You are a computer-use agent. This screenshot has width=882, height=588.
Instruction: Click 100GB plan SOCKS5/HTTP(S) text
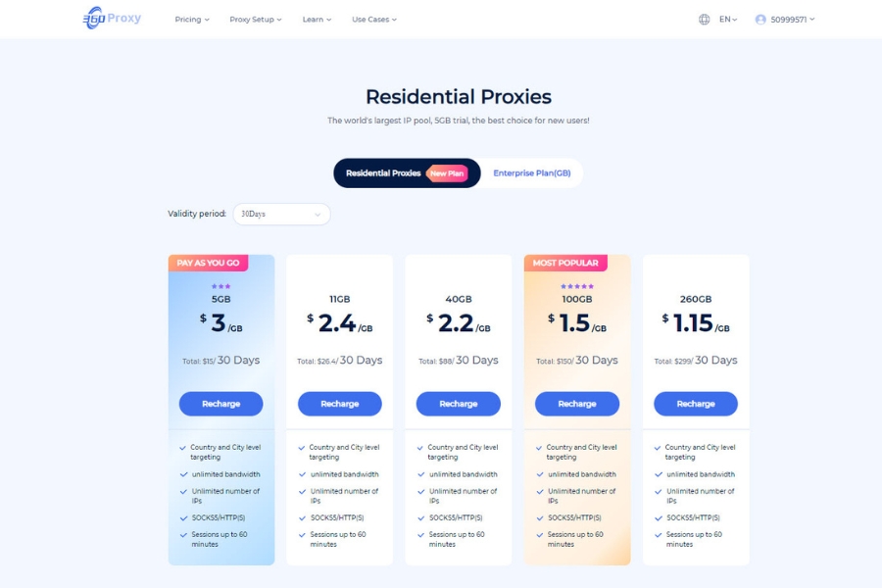click(574, 517)
